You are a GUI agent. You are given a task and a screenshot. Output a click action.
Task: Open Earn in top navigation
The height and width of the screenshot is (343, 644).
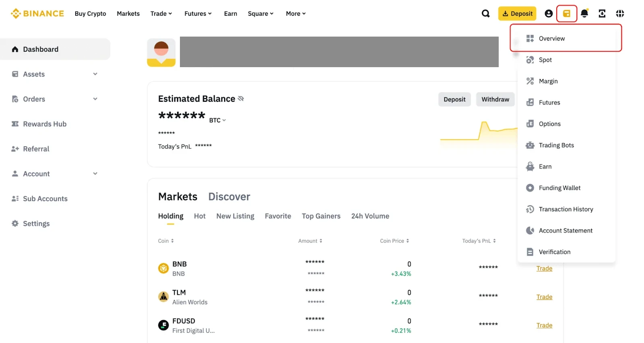(x=231, y=14)
